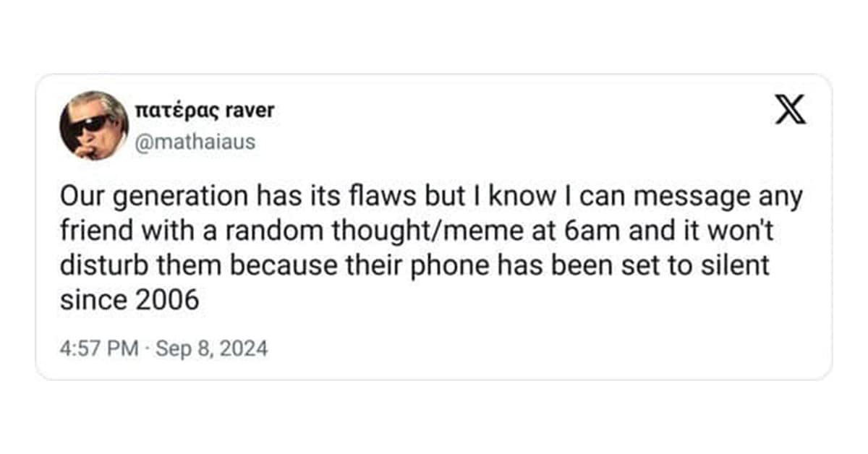
Task: Click the 4:57 PM timestamp
Action: click(99, 349)
